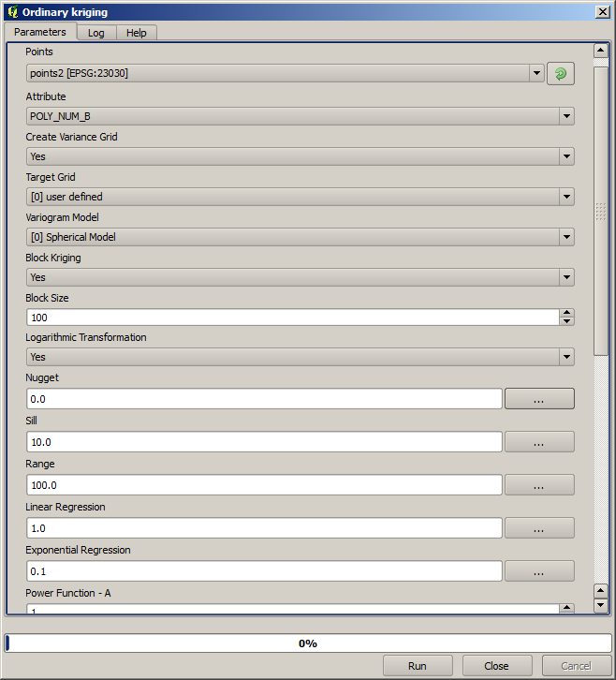Increase Block Size with up arrow
The image size is (616, 680).
[x=566, y=313]
